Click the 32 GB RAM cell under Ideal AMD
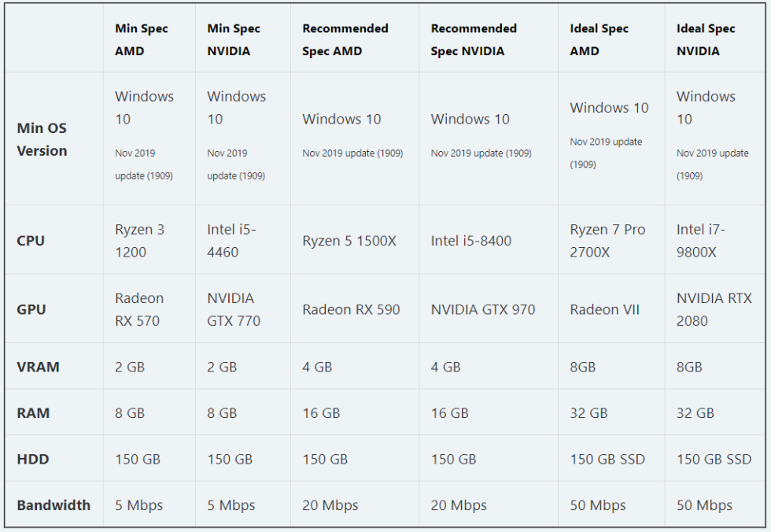 [x=588, y=412]
